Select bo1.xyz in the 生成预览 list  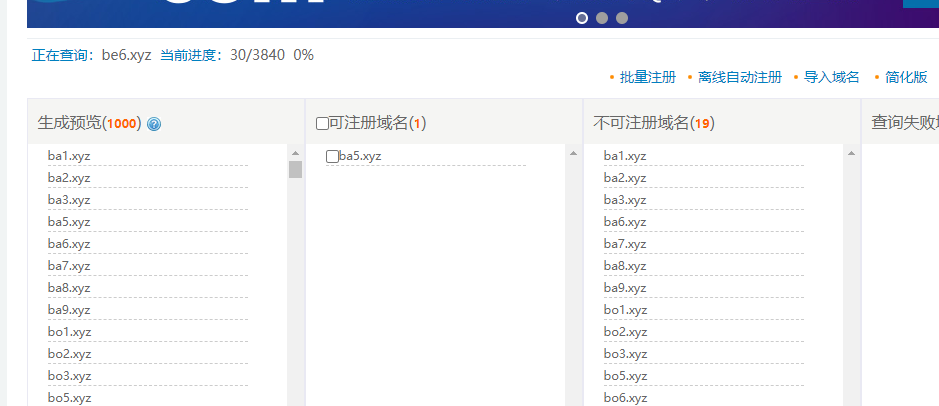[x=69, y=332]
